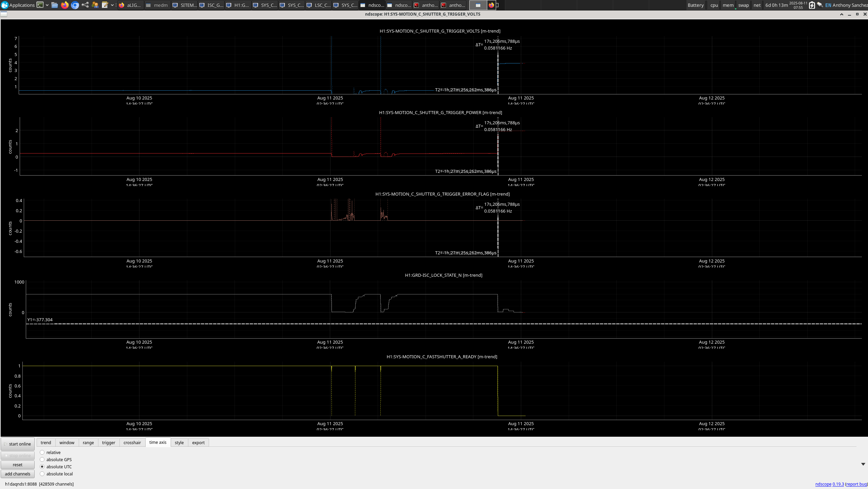Open the terminal launcher icon

coord(40,5)
